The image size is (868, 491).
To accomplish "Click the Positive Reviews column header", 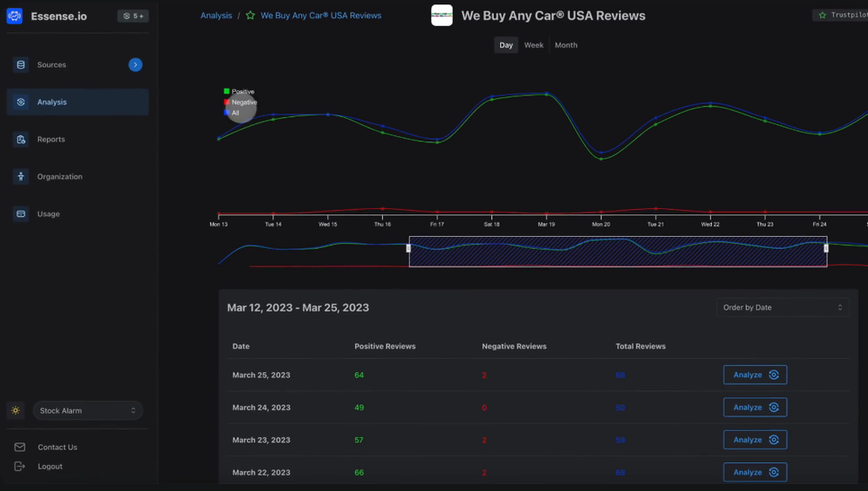I will (385, 346).
